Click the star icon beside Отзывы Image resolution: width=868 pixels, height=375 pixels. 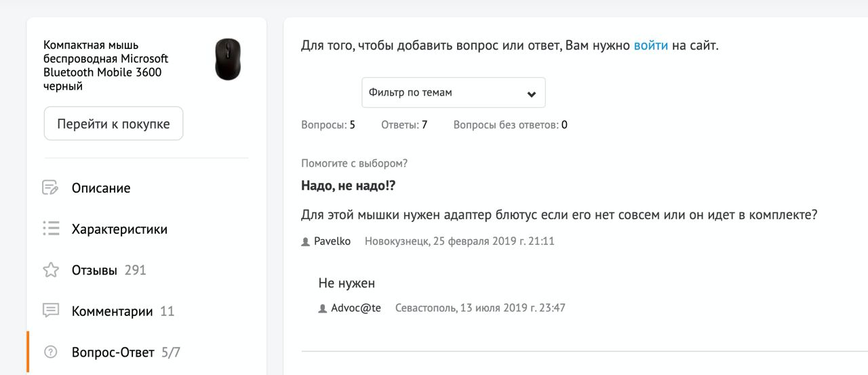pyautogui.click(x=51, y=270)
